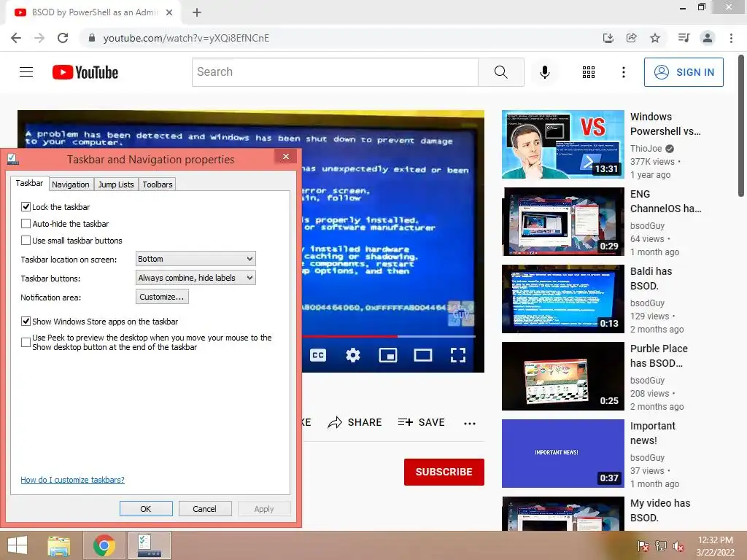747x560 pixels.
Task: Open Important news video thumbnail
Action: (562, 454)
